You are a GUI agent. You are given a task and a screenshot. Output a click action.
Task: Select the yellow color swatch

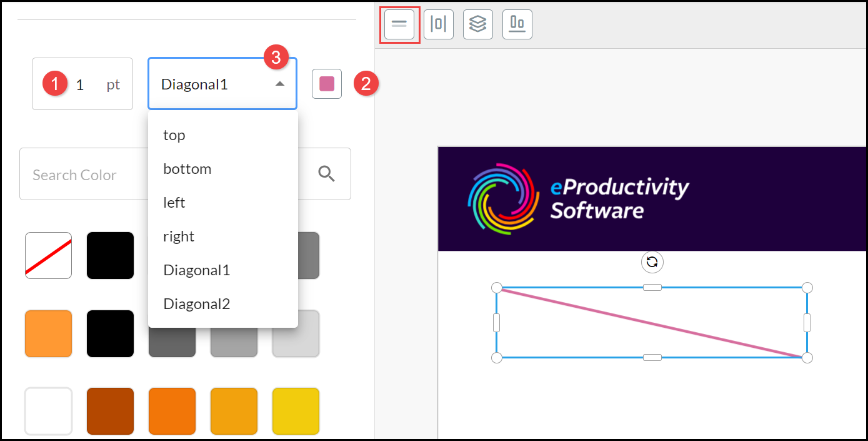tap(296, 411)
